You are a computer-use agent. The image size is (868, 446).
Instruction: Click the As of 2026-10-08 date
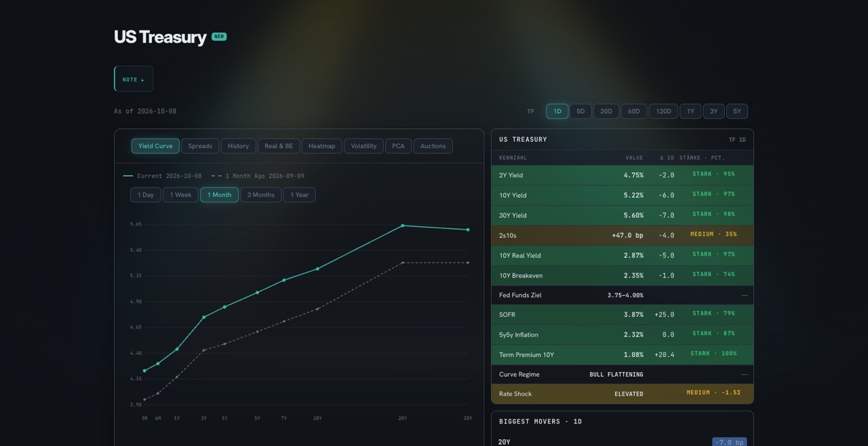145,111
